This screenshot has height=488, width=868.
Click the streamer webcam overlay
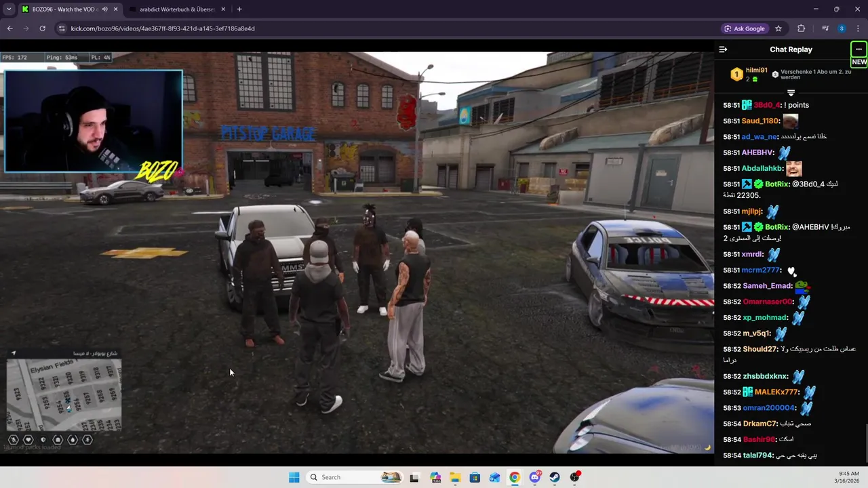(x=94, y=121)
